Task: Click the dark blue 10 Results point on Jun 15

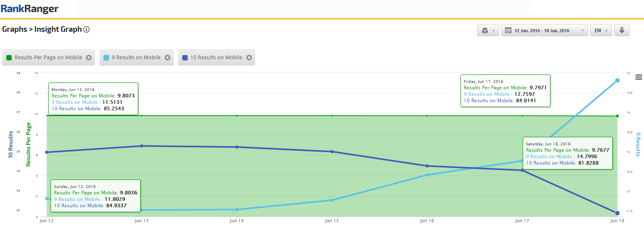Action: tap(332, 152)
